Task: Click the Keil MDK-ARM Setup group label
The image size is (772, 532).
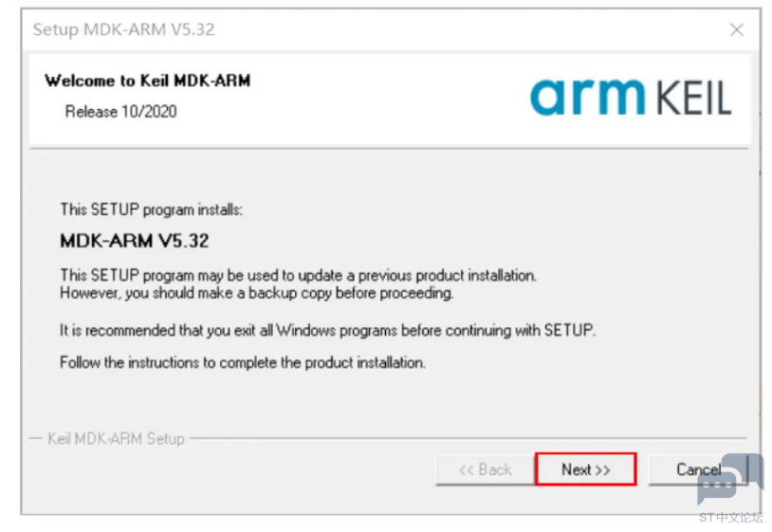Action: pyautogui.click(x=117, y=438)
